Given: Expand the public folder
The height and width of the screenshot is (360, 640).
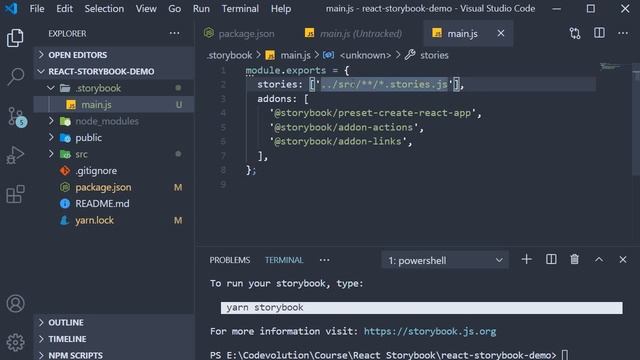Looking at the screenshot, I should pos(114,138).
